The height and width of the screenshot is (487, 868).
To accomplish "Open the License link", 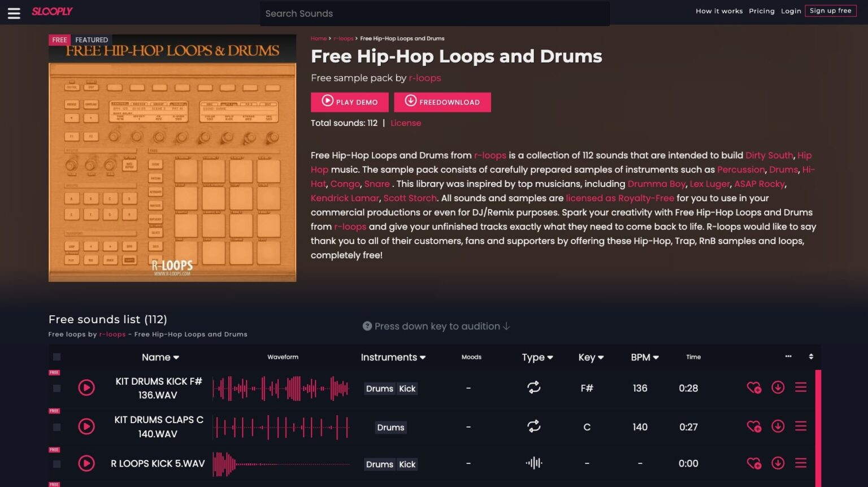I will coord(406,123).
